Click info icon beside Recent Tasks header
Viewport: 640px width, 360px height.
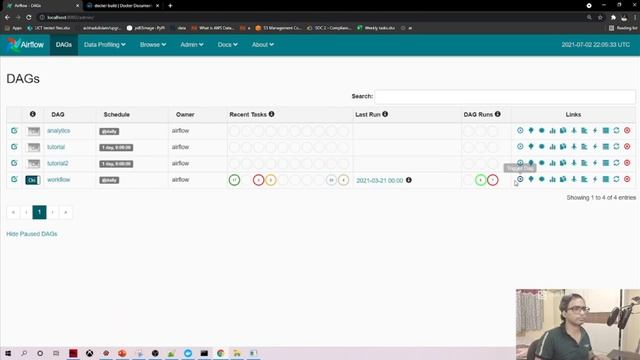point(271,114)
